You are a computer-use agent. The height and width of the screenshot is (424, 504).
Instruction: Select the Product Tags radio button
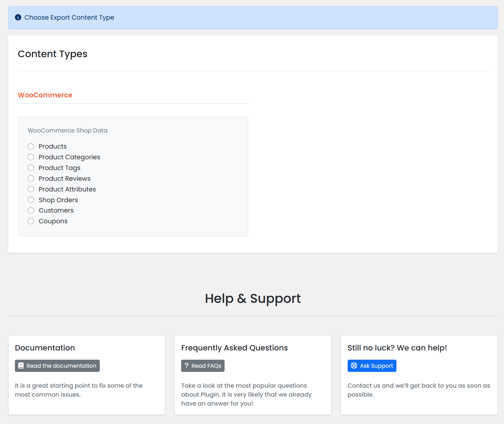click(31, 168)
